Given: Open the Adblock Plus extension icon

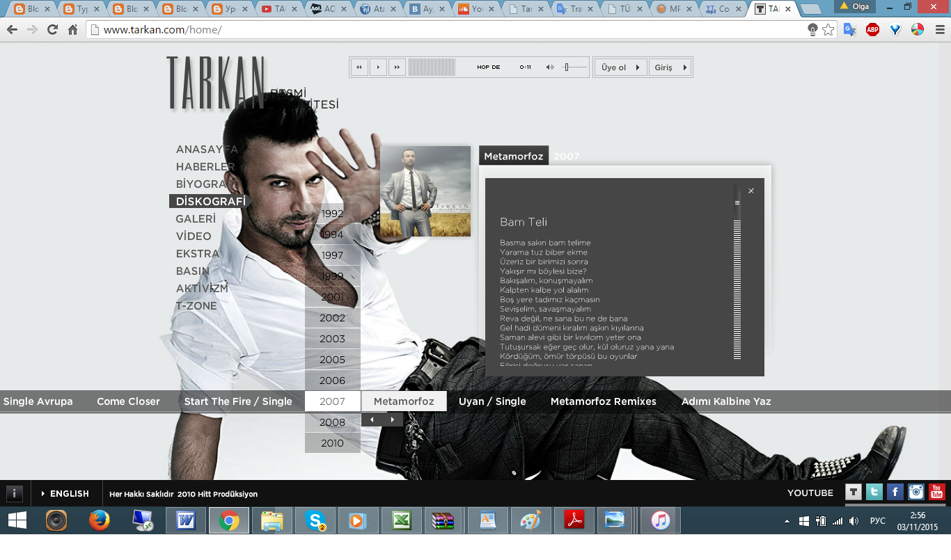Looking at the screenshot, I should [x=872, y=30].
